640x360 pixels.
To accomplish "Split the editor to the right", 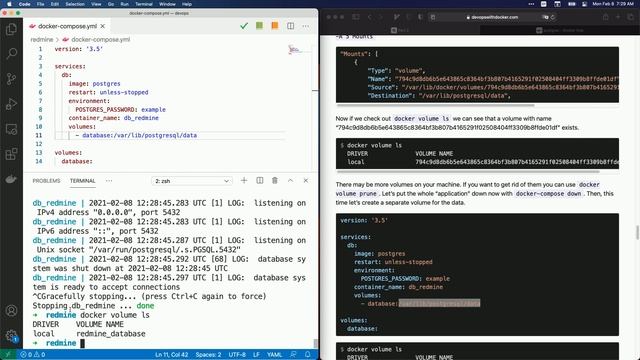I will [x=290, y=26].
